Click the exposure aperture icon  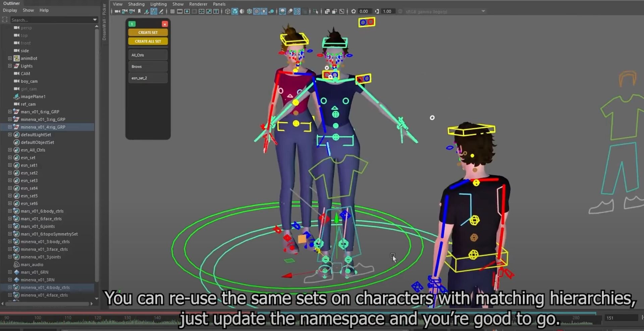354,11
